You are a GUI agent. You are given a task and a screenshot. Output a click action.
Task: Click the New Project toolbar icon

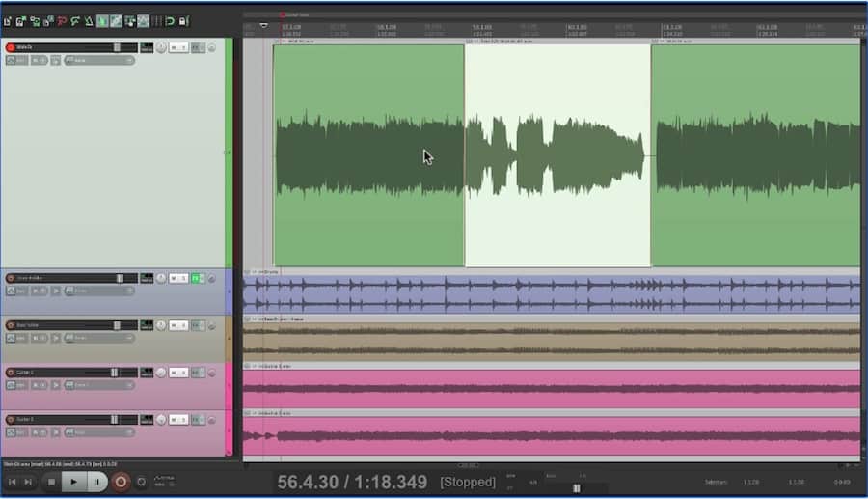[x=7, y=21]
